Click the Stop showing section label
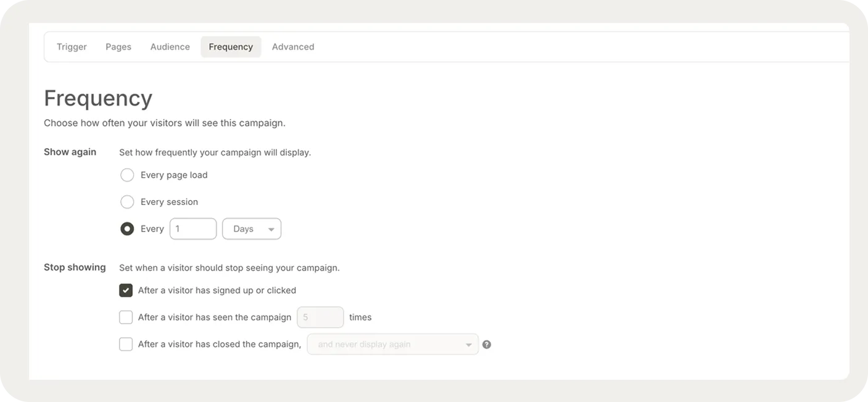 (x=75, y=267)
